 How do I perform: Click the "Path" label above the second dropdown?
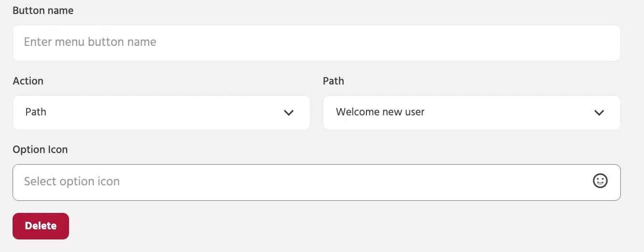click(334, 81)
